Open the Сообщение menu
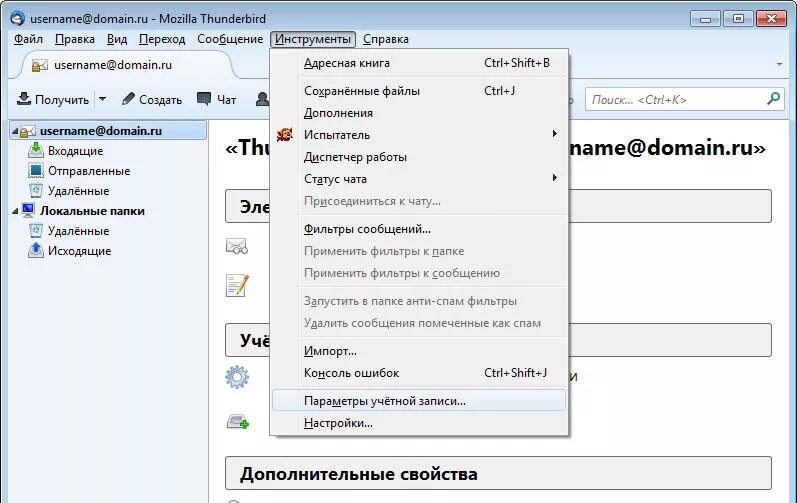Viewport: 797px width, 503px height. 230,39
